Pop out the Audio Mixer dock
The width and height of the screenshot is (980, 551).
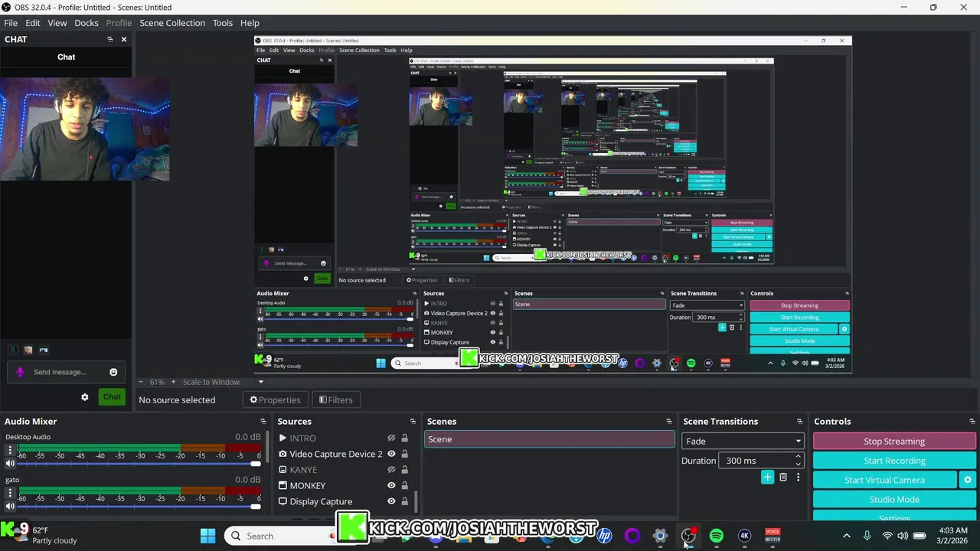point(263,422)
